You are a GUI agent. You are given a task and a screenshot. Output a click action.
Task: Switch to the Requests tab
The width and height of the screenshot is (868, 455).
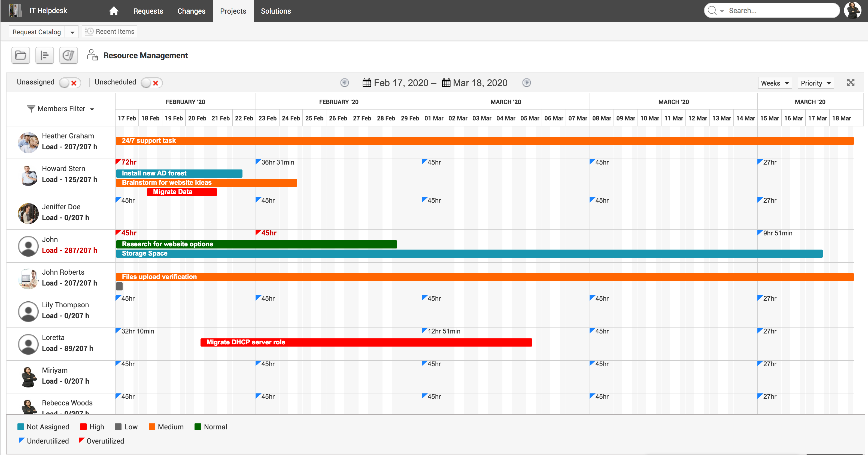point(148,11)
